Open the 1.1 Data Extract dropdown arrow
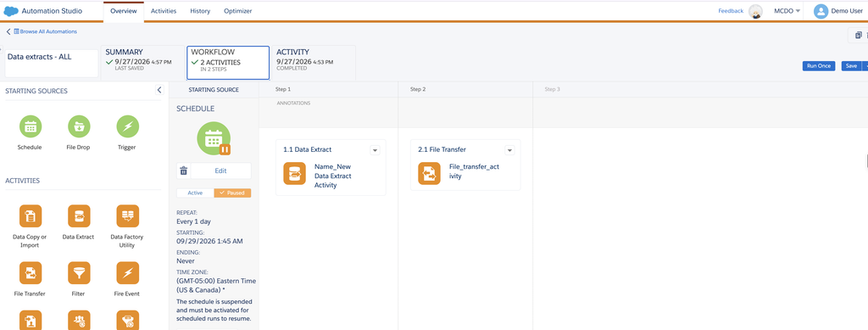 pos(375,150)
